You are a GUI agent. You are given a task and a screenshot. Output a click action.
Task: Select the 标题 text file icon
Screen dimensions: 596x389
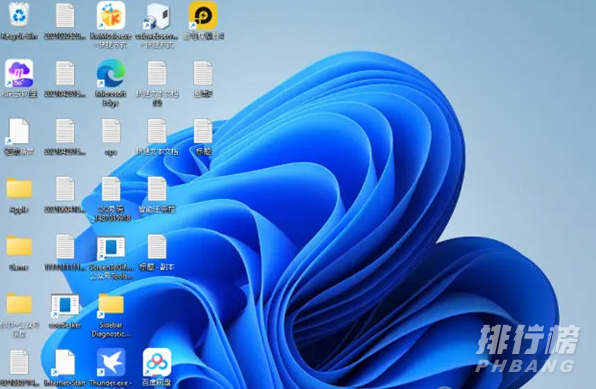[203, 131]
